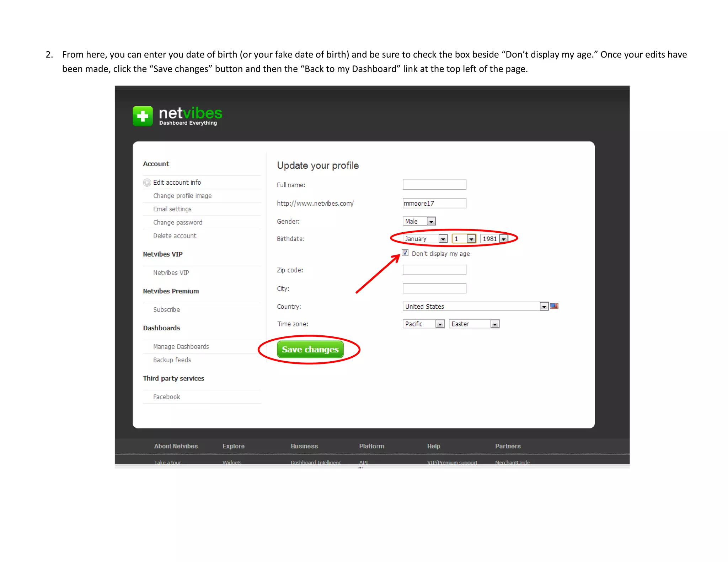Open Change password in sidebar
The image size is (728, 562).
click(x=178, y=222)
